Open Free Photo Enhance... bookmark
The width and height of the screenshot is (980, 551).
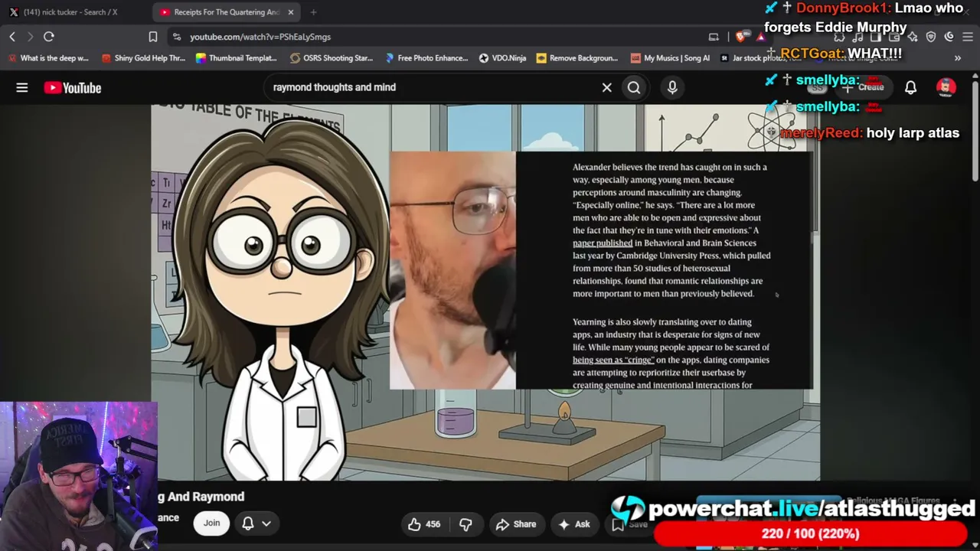pyautogui.click(x=426, y=58)
